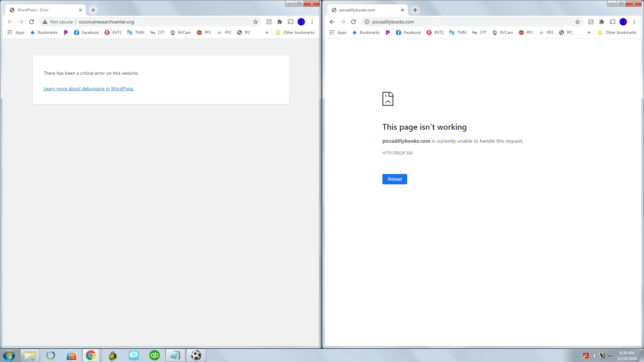Screen dimensions: 644x362
Task: Open Chrome three-dot menu in right window
Action: (x=634, y=22)
